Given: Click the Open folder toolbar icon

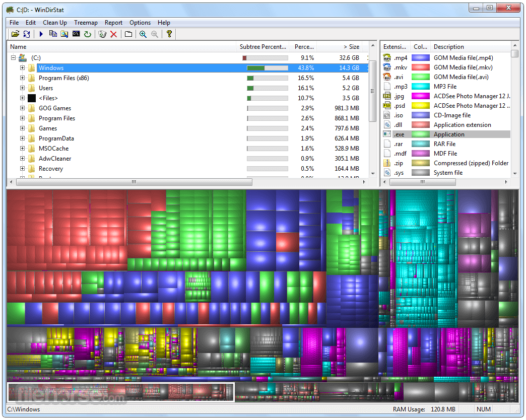Looking at the screenshot, I should (15, 34).
